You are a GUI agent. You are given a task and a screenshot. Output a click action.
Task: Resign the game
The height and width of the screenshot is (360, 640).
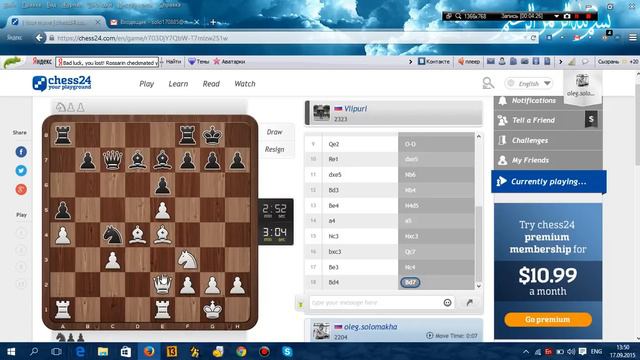pyautogui.click(x=274, y=149)
